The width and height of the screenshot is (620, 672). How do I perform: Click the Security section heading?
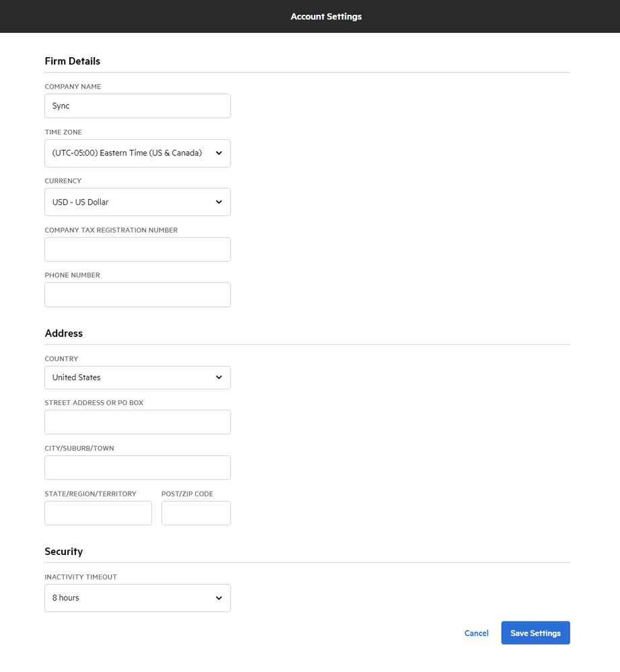point(64,552)
